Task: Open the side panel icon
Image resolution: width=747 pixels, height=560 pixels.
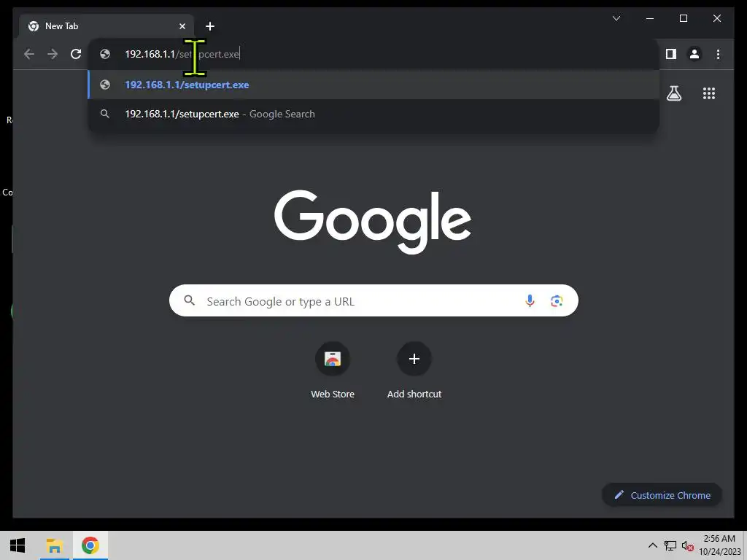Action: point(671,54)
